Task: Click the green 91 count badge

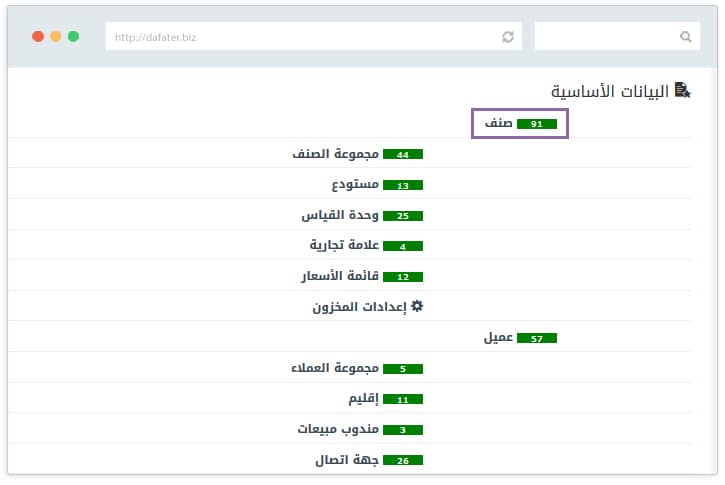Action: pos(536,124)
